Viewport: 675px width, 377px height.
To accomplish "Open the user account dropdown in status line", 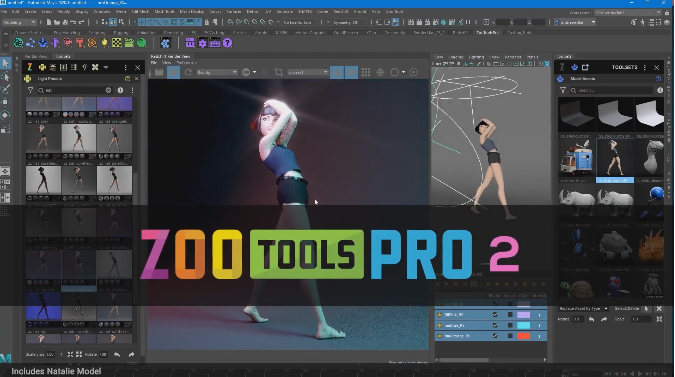I will [x=575, y=22].
